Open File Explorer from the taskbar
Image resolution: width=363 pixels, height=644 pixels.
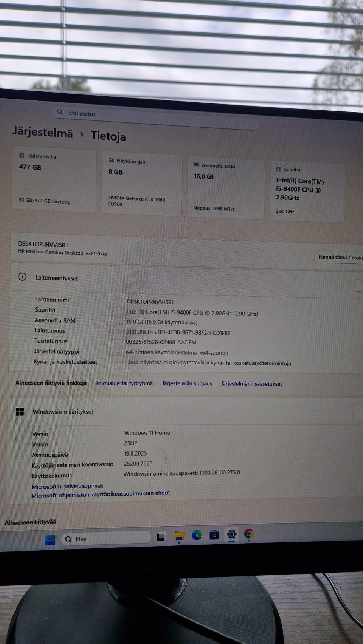[179, 536]
